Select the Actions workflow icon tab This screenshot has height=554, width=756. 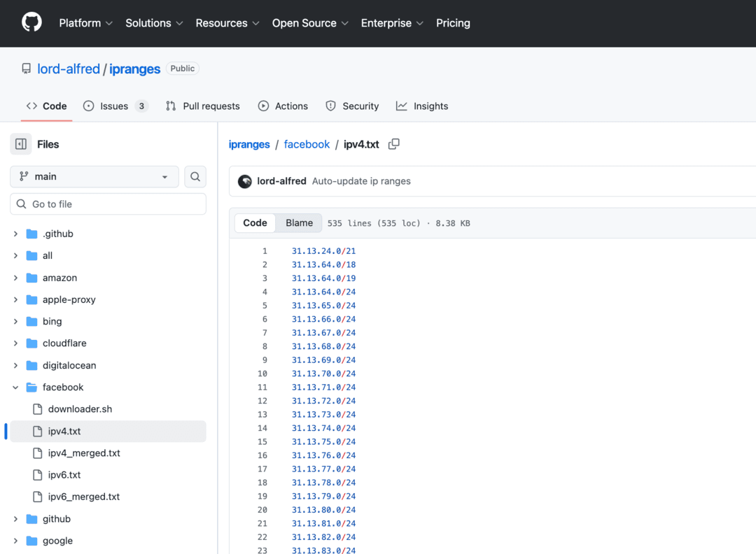[263, 106]
